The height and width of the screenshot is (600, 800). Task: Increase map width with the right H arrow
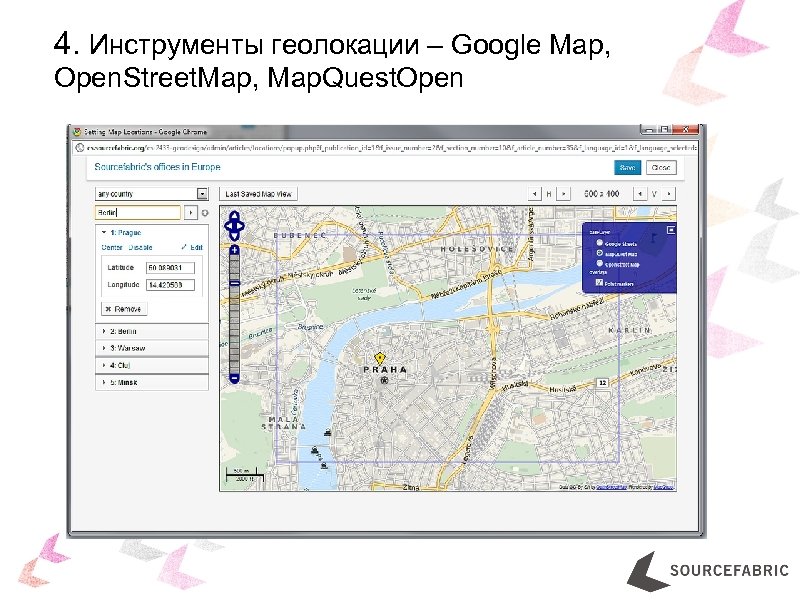[x=563, y=194]
